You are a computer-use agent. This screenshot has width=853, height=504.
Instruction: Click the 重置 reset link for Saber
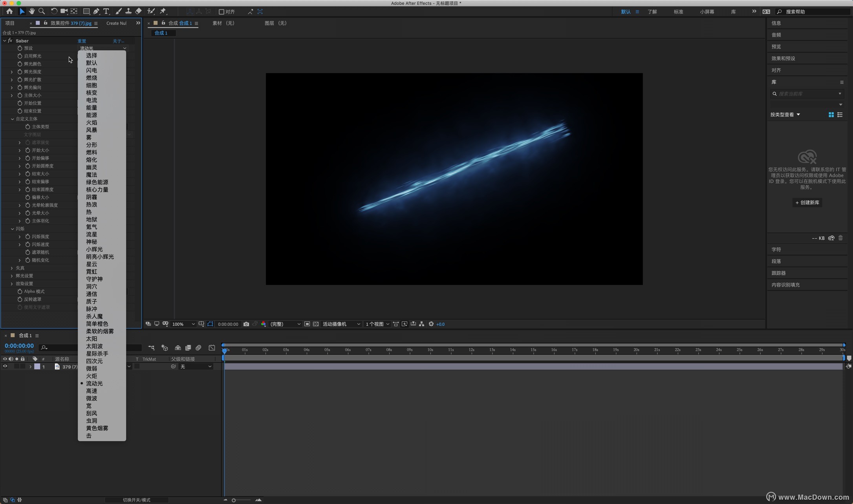82,41
